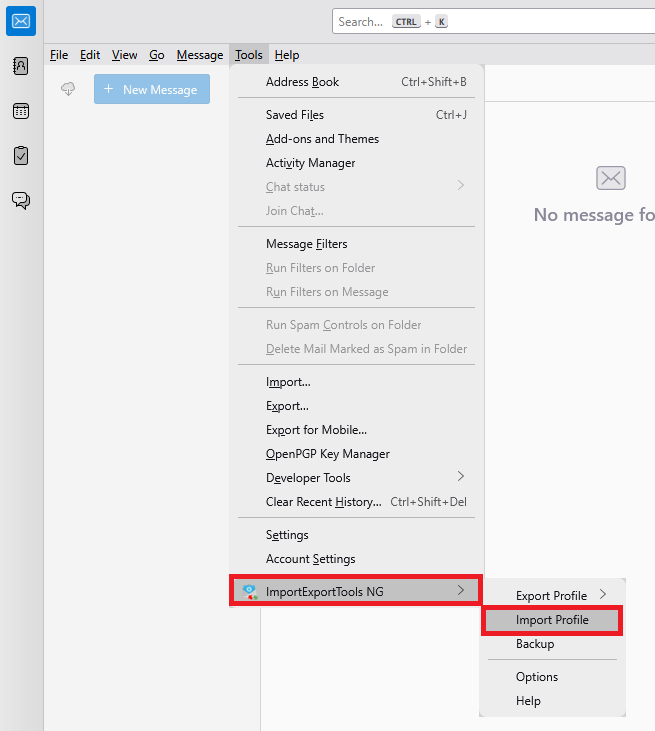
Task: Open the Chat sidebar icon
Action: point(21,200)
